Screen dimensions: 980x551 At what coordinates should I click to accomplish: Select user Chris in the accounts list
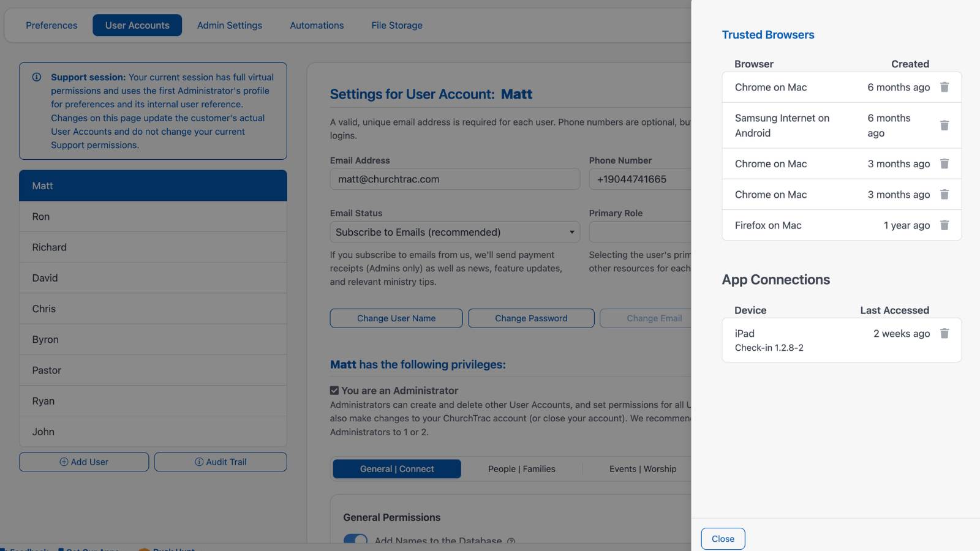[x=153, y=309]
